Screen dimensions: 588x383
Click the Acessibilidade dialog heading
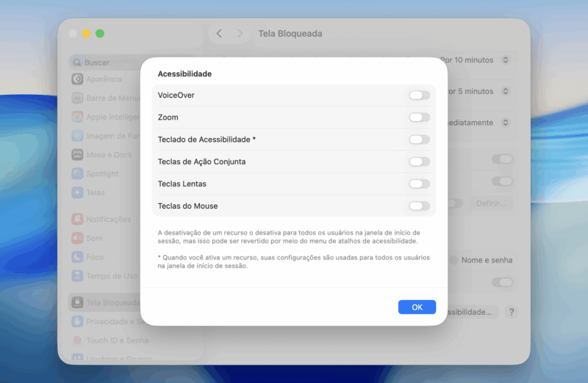point(184,74)
